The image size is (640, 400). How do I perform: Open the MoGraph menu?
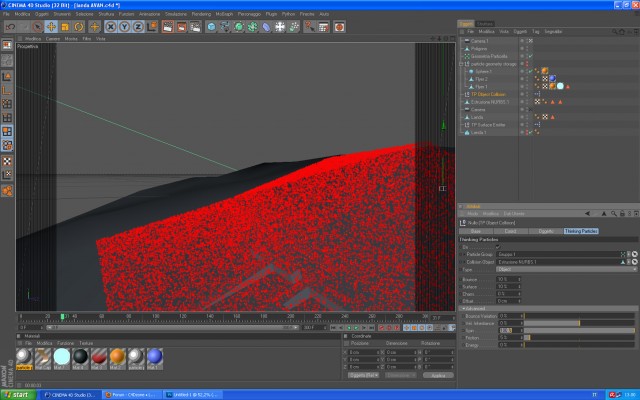pos(224,14)
